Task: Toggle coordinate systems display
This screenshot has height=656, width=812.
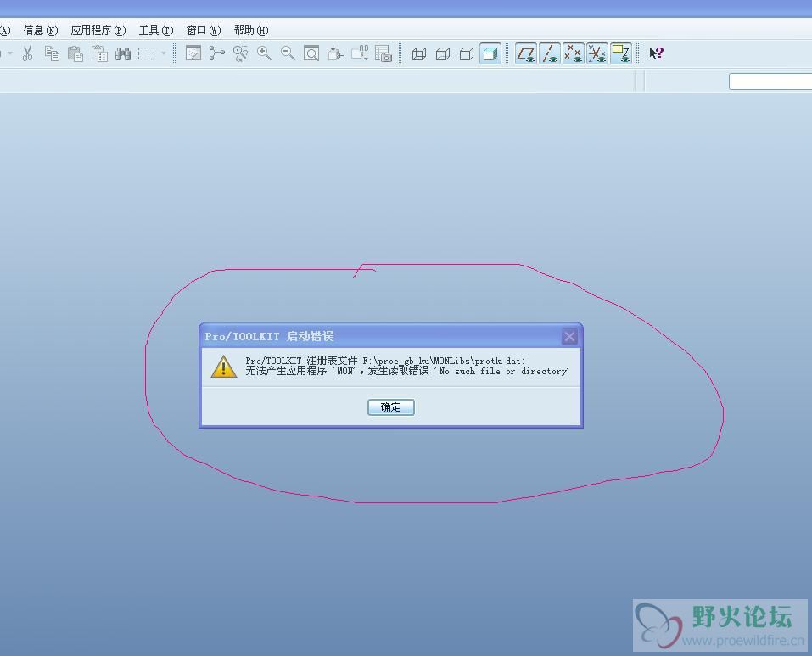Action: click(x=597, y=53)
